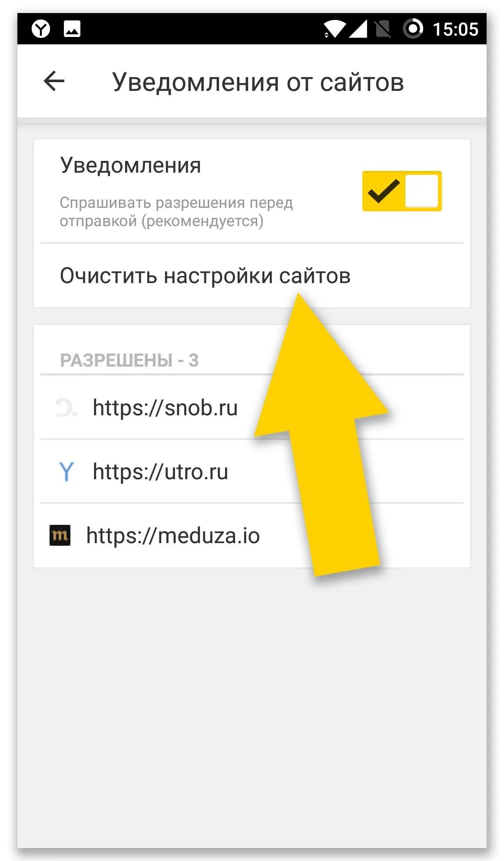Tap the Wi-Fi signal status icon
This screenshot has width=504, height=861.
(335, 29)
